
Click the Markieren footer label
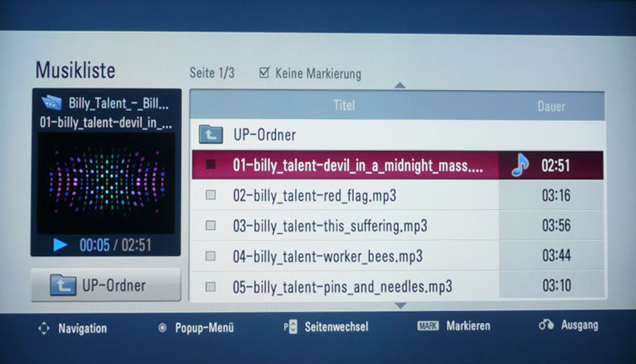[468, 326]
